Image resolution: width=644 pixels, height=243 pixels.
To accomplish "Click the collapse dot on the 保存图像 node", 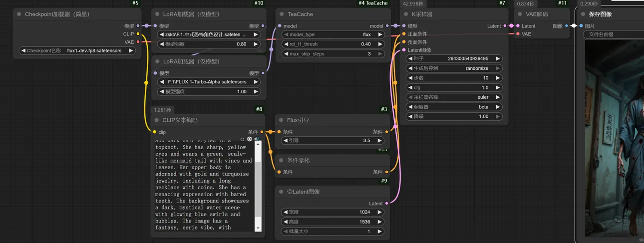I will point(585,14).
